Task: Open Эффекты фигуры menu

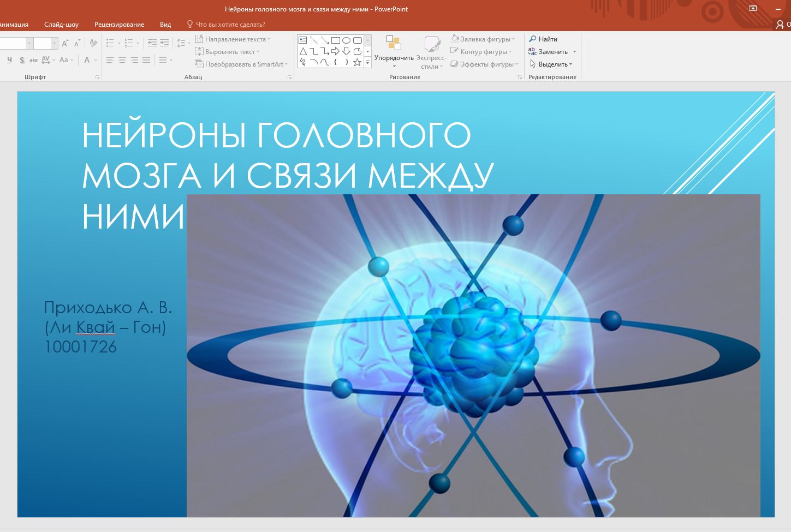Action: (x=484, y=64)
